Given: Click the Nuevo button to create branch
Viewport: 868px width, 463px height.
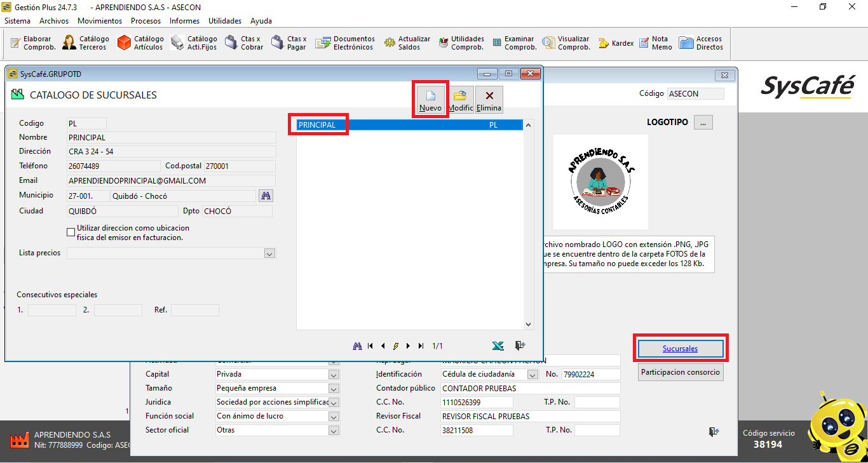Looking at the screenshot, I should 430,100.
